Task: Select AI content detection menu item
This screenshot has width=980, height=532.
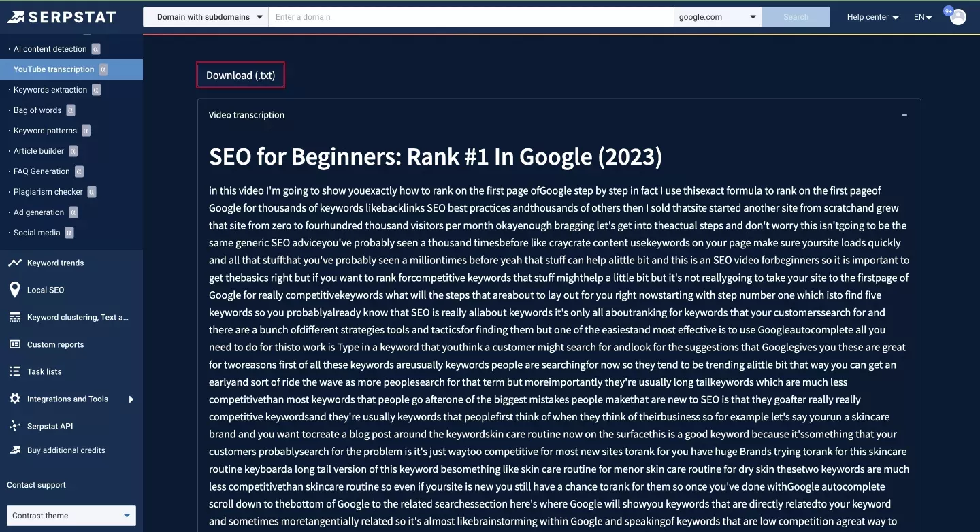Action: (50, 49)
